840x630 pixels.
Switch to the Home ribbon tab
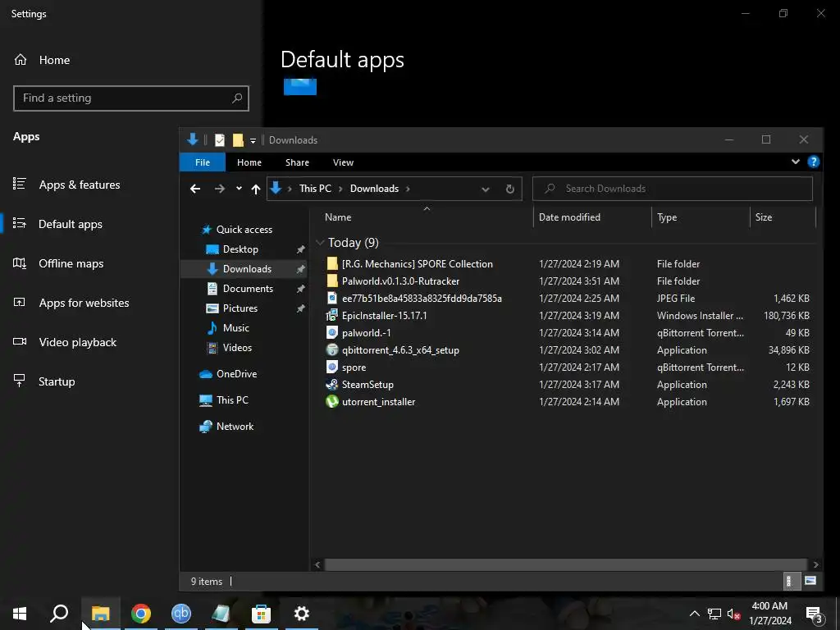point(249,162)
